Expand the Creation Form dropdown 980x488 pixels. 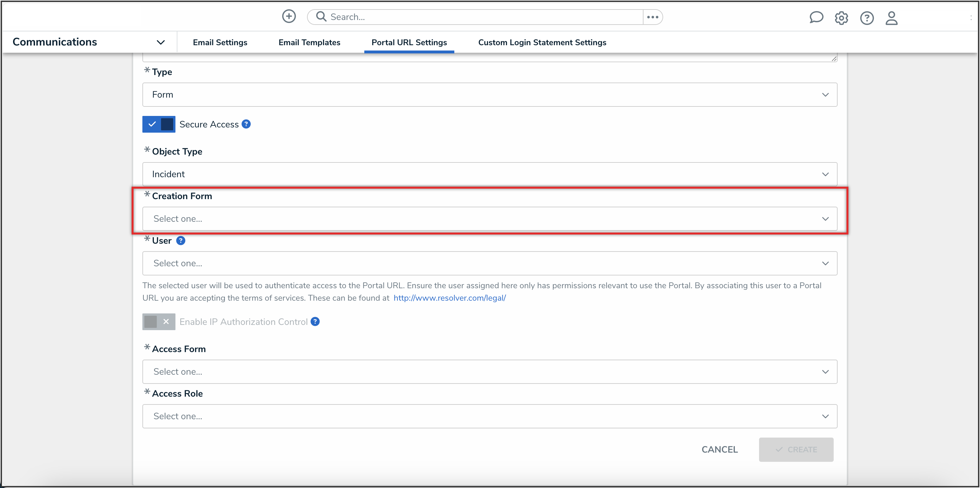(x=489, y=218)
